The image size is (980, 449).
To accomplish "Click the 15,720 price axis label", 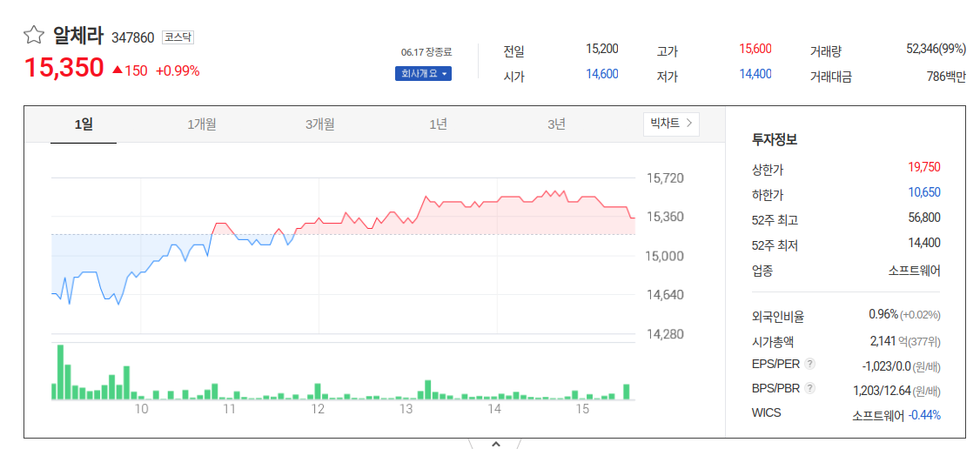I will tap(665, 178).
